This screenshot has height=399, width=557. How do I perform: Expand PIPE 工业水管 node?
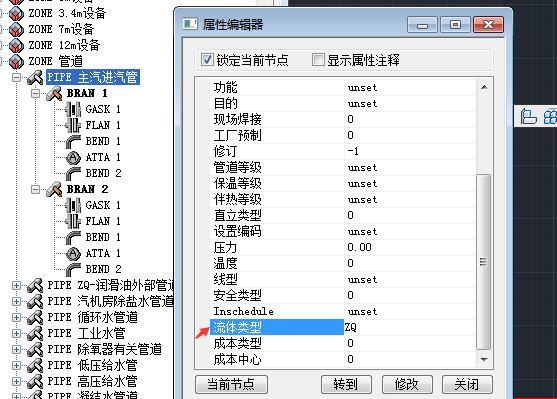pos(16,333)
